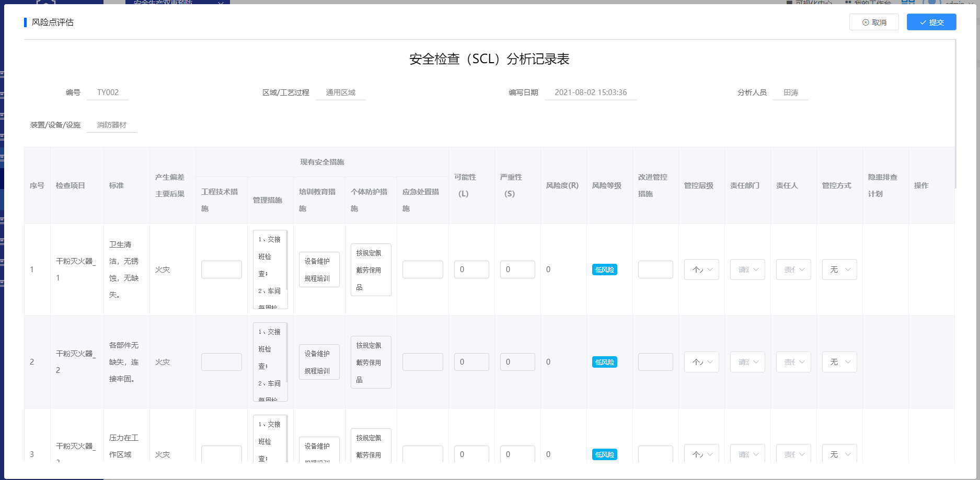
Task: Click 改进管控措施 input in row 2
Action: tap(655, 362)
